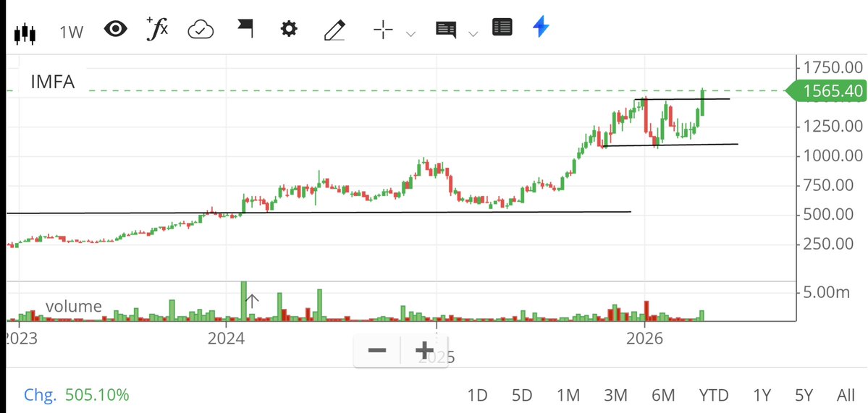Click the 5.00m volume axis label
The image size is (868, 413).
point(827,292)
